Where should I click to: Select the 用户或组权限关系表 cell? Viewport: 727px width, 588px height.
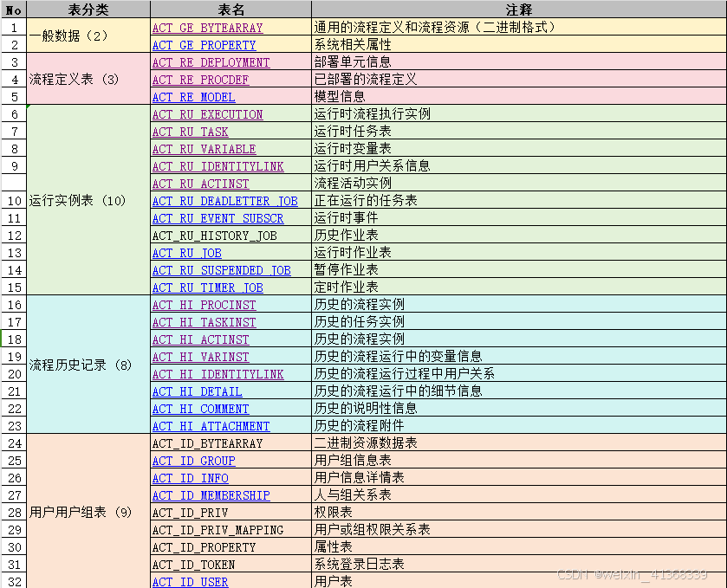[x=519, y=530]
